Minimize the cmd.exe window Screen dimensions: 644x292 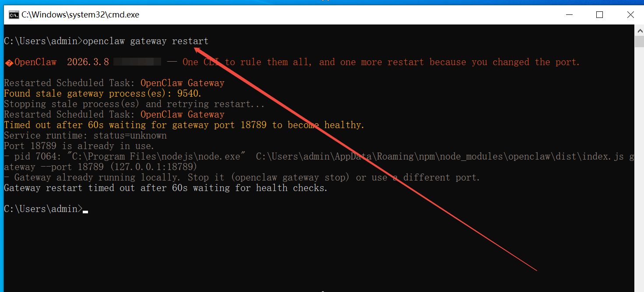(569, 15)
